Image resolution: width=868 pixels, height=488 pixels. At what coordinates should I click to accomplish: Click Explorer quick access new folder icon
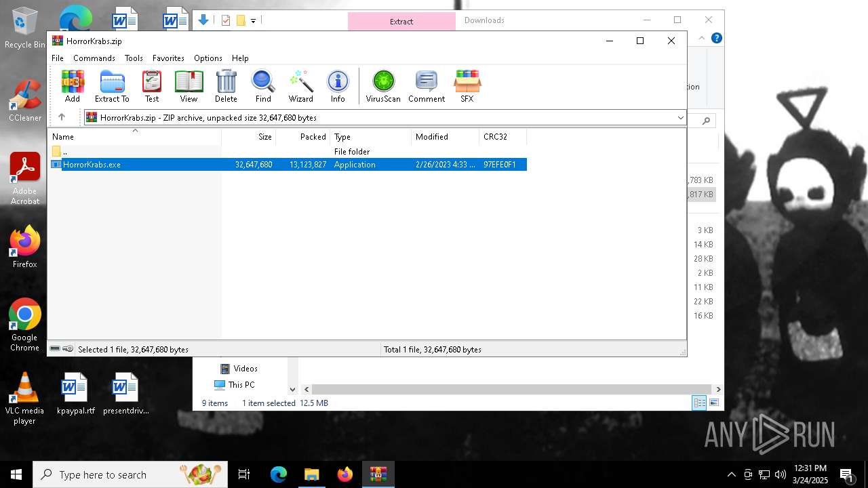[241, 20]
